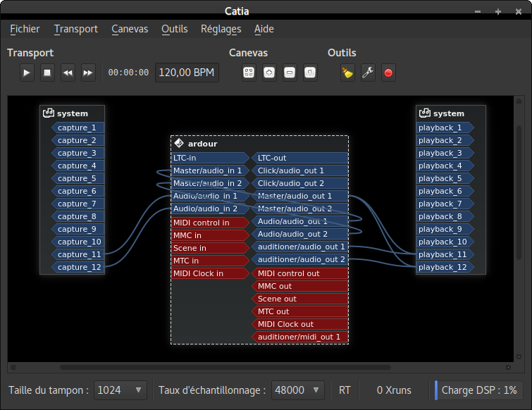The height and width of the screenshot is (410, 532).
Task: Open the Fichier menu
Action: (25, 29)
